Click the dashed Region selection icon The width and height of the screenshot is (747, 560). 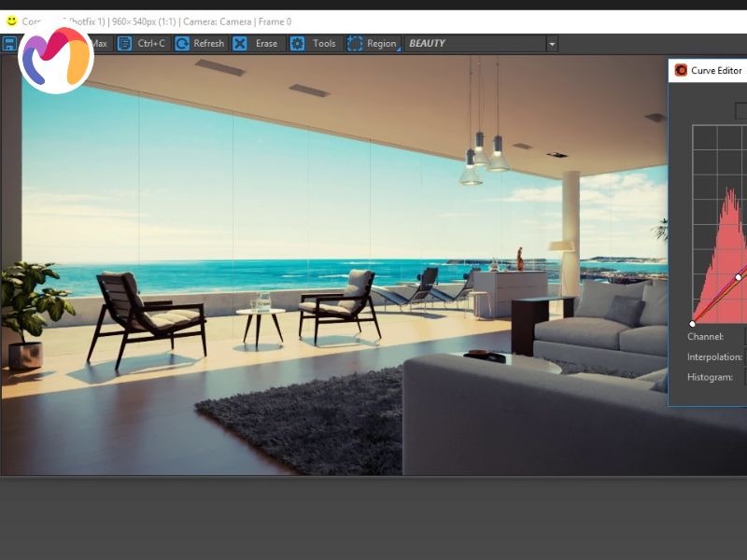(x=355, y=44)
